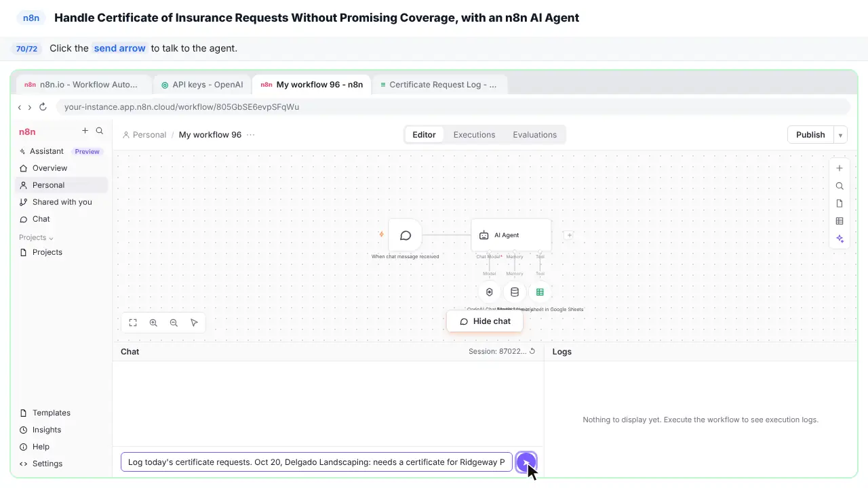Screen dimensions: 868x488
Task: Click the Publish button
Action: tap(810, 135)
